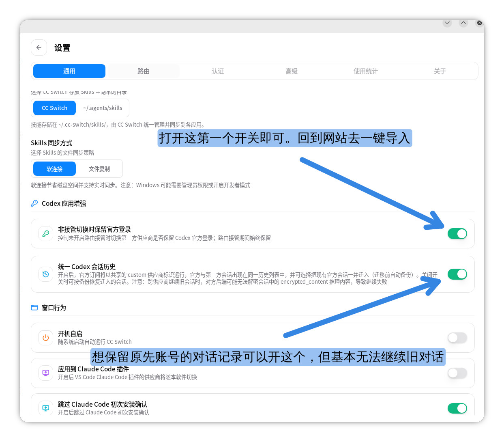Turn on 应用到 Claude Code 插件 switch
The width and height of the screenshot is (504, 442).
pyautogui.click(x=457, y=373)
